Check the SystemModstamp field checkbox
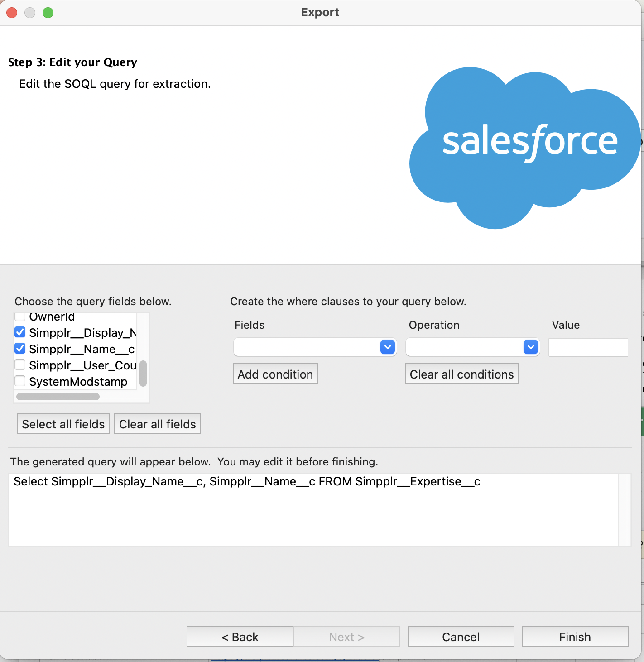The height and width of the screenshot is (662, 644). click(20, 381)
